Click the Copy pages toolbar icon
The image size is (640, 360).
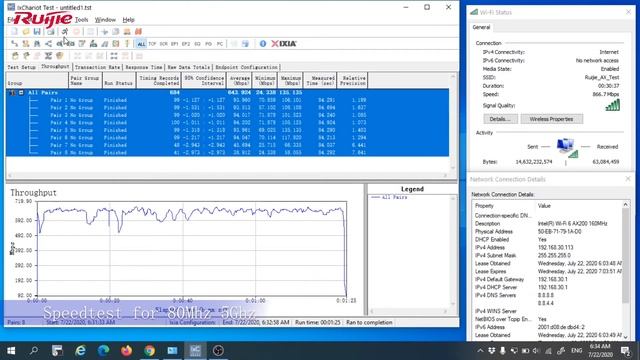click(x=116, y=31)
